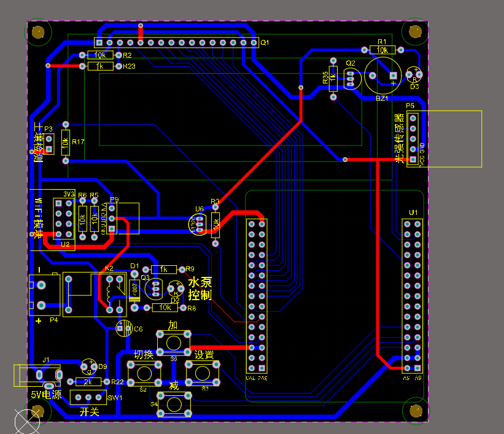Select the P5 designator text

point(410,106)
